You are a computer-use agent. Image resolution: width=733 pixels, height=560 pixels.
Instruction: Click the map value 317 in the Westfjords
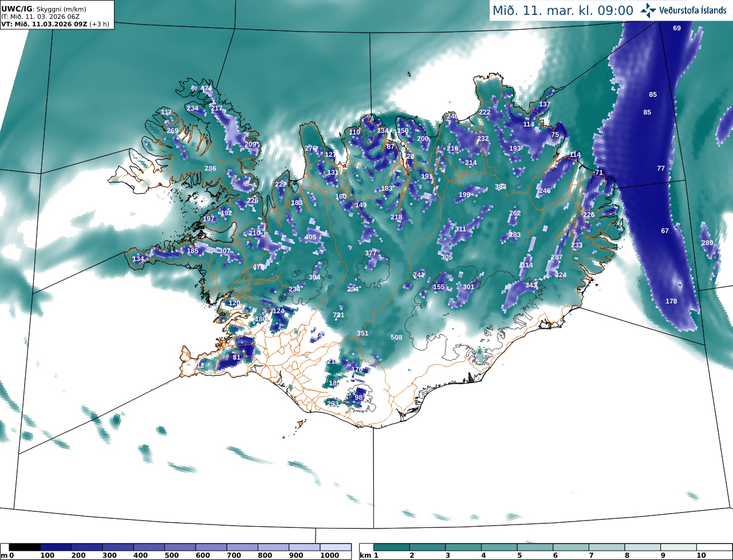166,112
